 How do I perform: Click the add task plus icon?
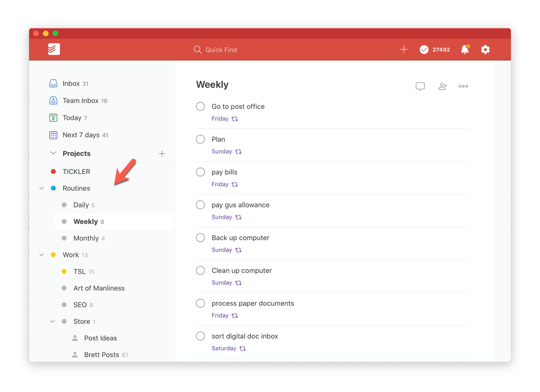click(404, 49)
